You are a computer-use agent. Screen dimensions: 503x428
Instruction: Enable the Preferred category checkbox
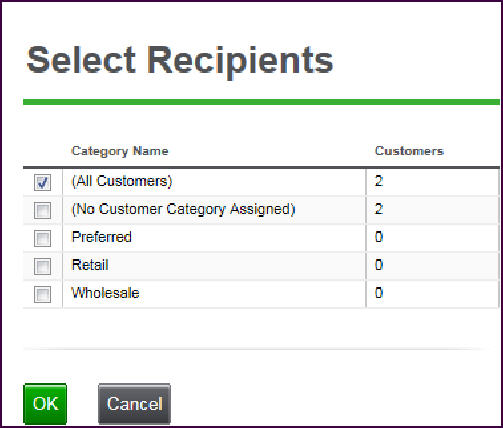click(42, 238)
